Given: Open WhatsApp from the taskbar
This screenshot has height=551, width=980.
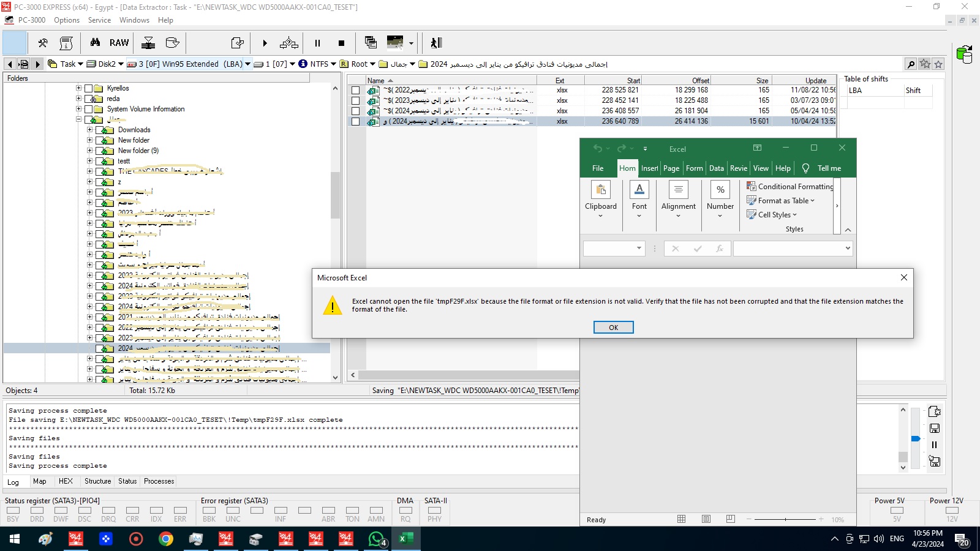Looking at the screenshot, I should tap(377, 539).
